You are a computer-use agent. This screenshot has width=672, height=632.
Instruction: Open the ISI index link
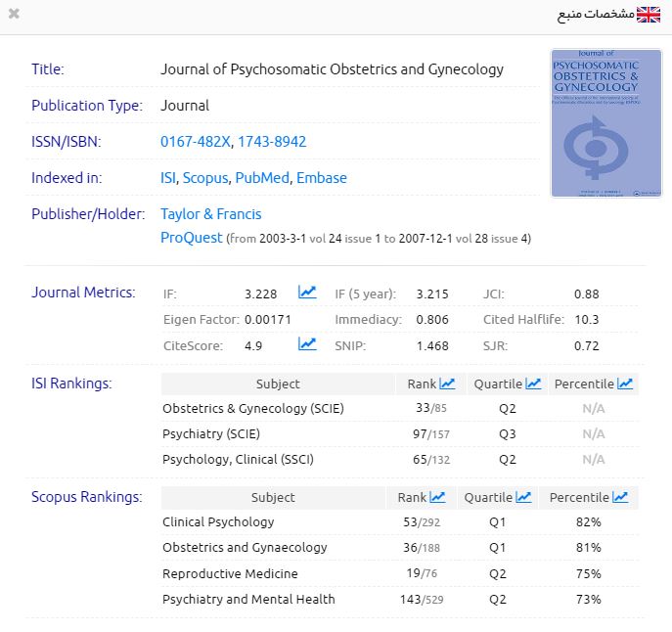coord(168,178)
